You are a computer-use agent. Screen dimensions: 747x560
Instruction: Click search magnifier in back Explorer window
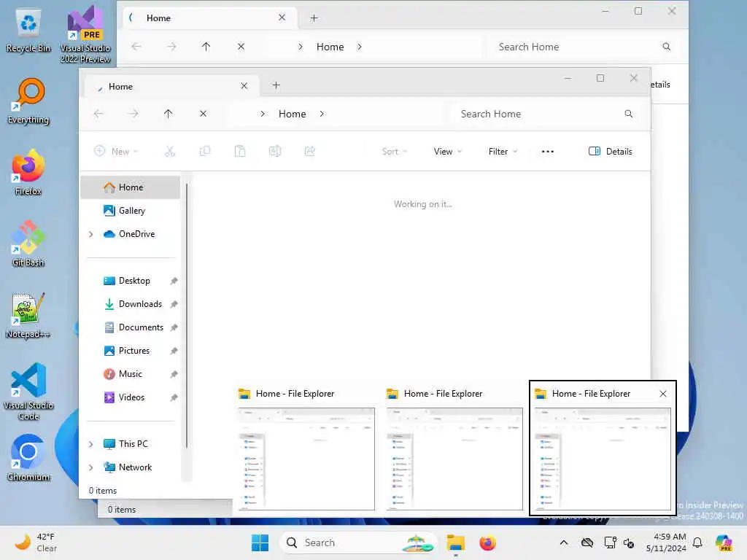pyautogui.click(x=667, y=47)
